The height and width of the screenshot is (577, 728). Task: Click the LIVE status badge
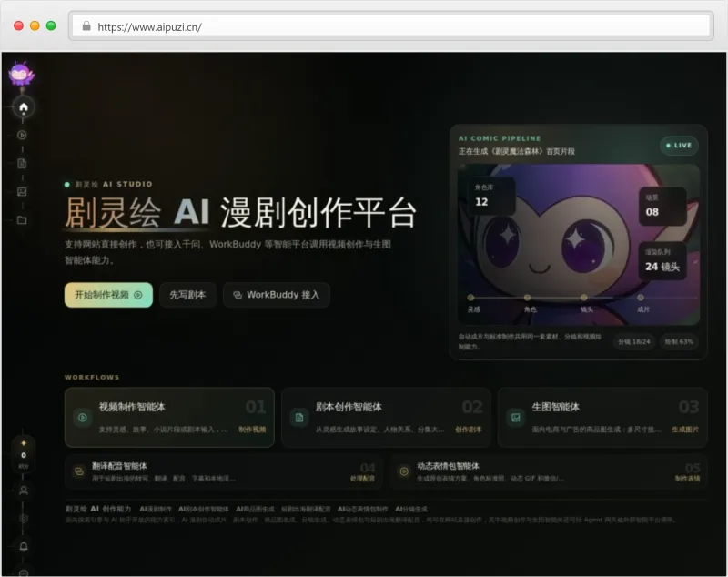click(x=679, y=146)
